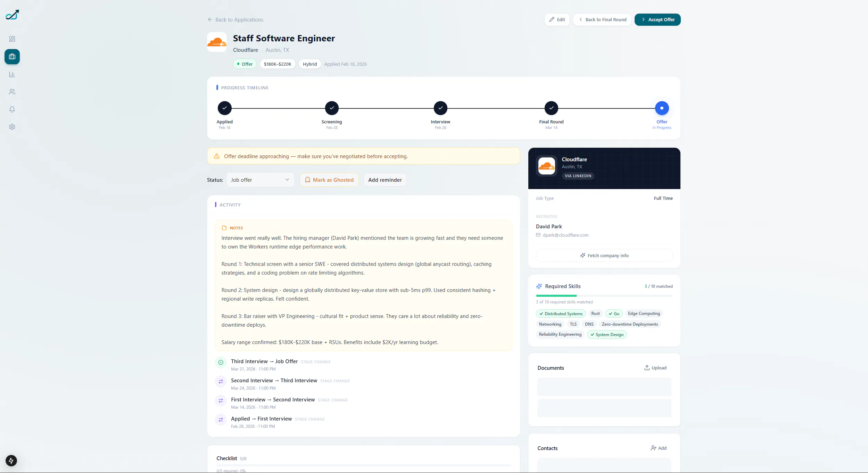The image size is (868, 473).
Task: Click the check icon beside Third Interview → Job Offer
Action: [x=221, y=362]
